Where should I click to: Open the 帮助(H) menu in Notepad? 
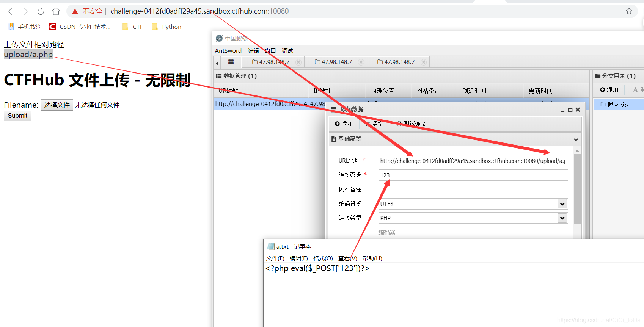point(372,258)
